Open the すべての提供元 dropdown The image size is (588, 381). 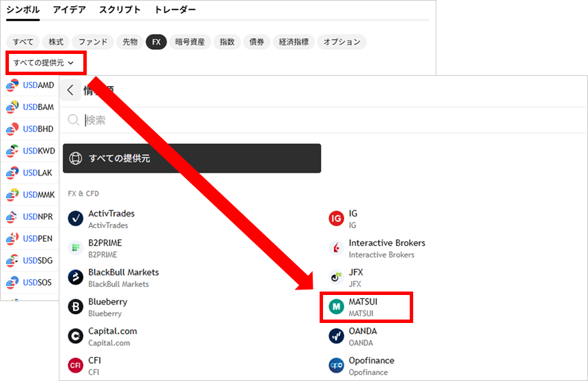[44, 63]
